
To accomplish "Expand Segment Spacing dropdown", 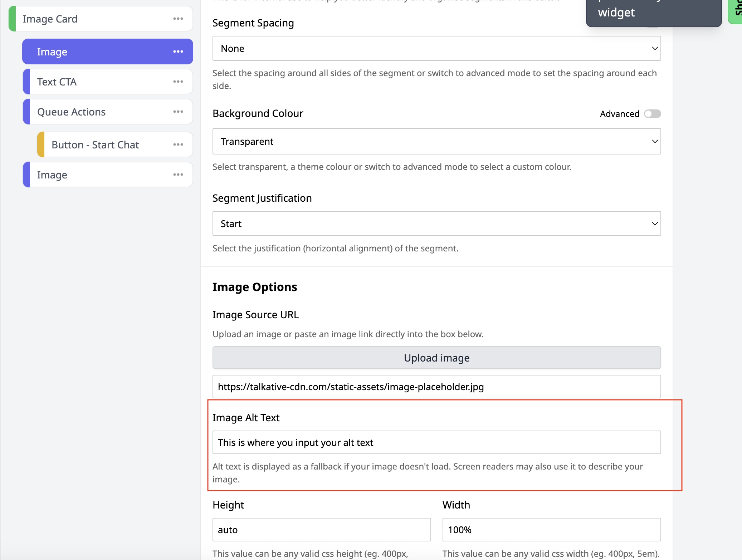I will (x=436, y=48).
